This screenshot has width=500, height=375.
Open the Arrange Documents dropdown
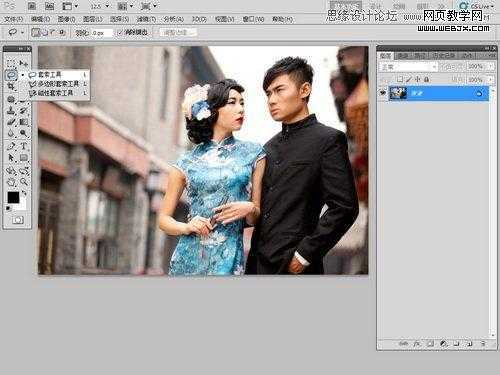click(x=125, y=6)
